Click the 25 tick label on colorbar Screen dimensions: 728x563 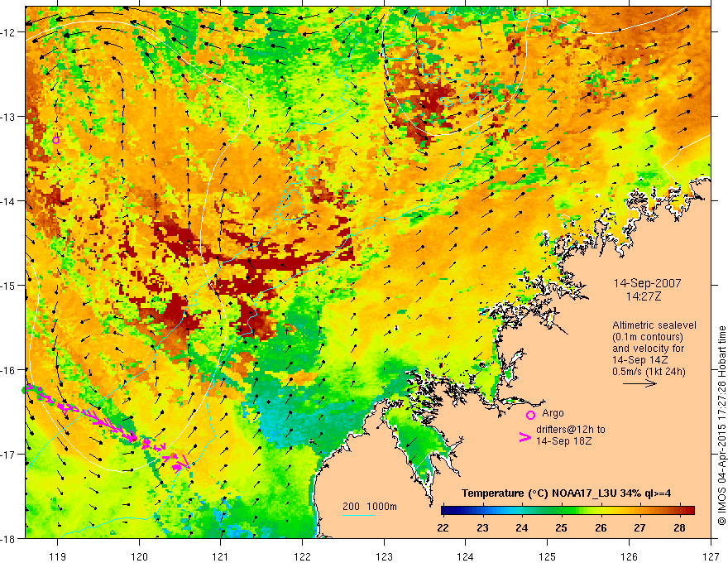pyautogui.click(x=562, y=527)
